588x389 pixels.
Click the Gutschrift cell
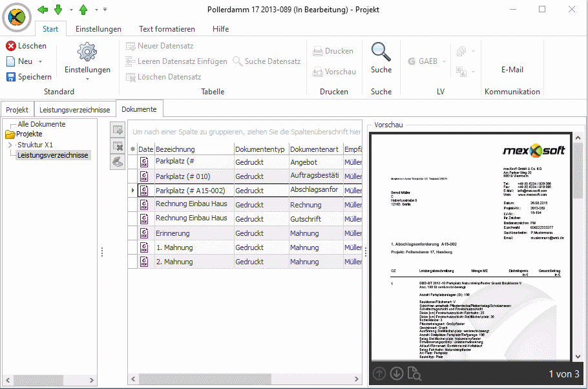click(316, 219)
